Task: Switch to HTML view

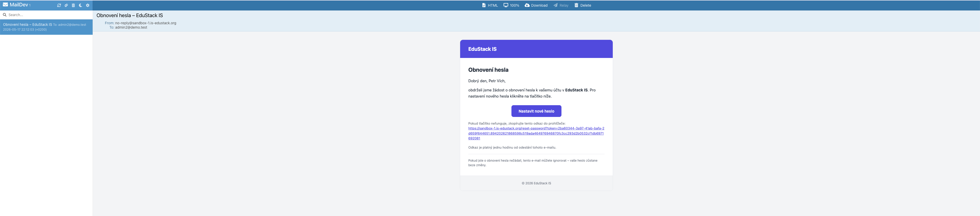Action: pos(490,5)
